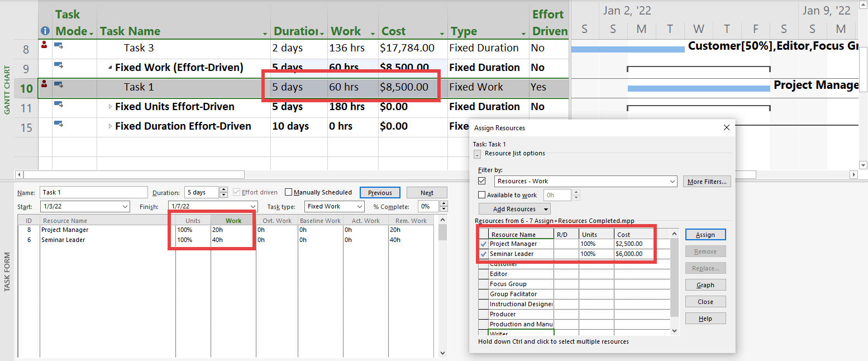The image size is (868, 361).
Task: Click the 40h Work cell for Seminar Leader in Task Form
Action: tap(233, 240)
